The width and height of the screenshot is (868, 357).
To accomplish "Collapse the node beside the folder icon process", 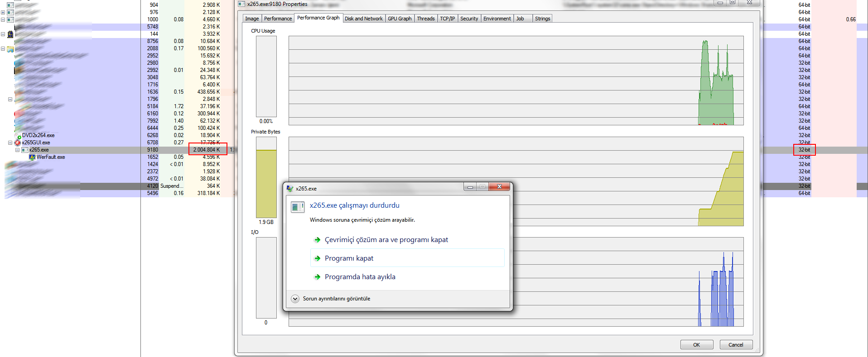I will (3, 48).
